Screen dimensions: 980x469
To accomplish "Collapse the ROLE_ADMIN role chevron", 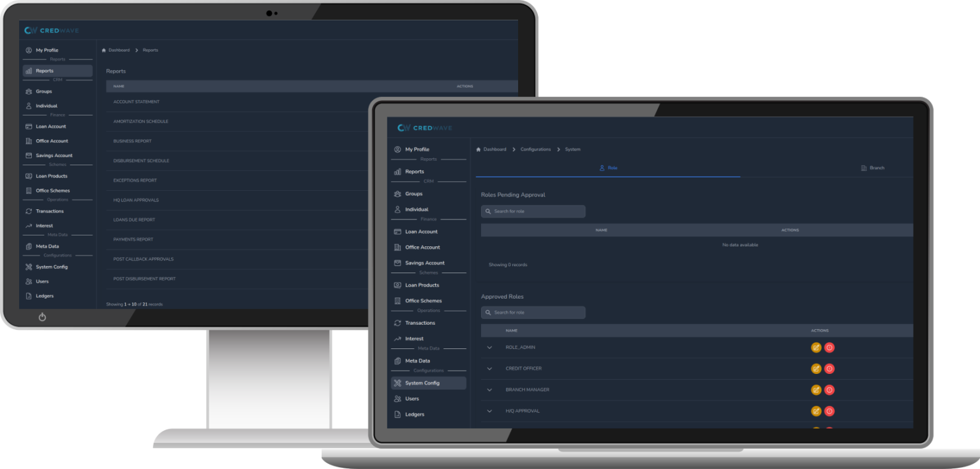I will pyautogui.click(x=489, y=347).
